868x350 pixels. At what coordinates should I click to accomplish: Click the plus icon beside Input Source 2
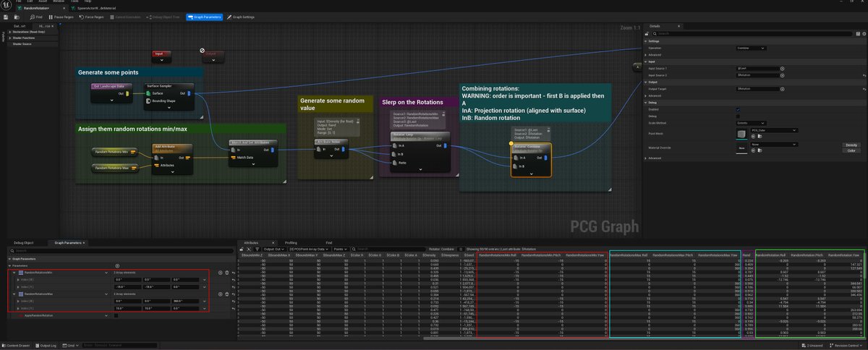782,75
